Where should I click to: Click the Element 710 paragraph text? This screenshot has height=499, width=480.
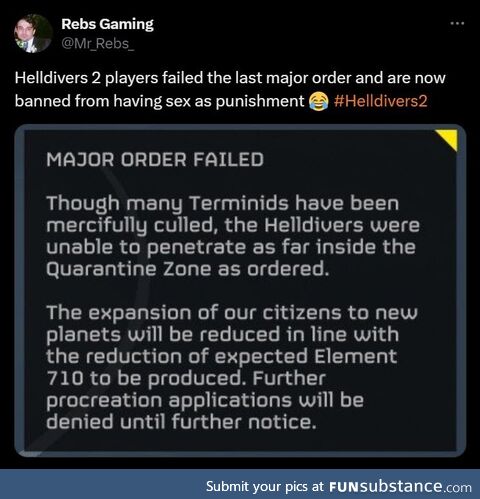pos(232,367)
